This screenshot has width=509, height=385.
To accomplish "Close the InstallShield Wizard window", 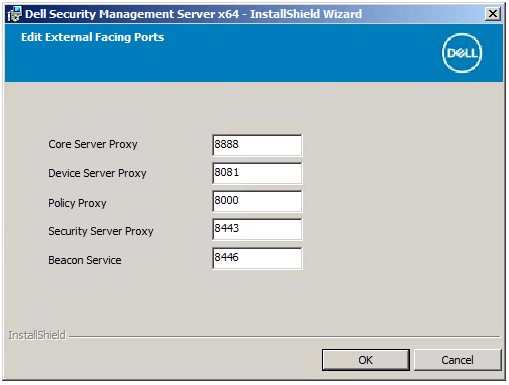I will tap(493, 14).
